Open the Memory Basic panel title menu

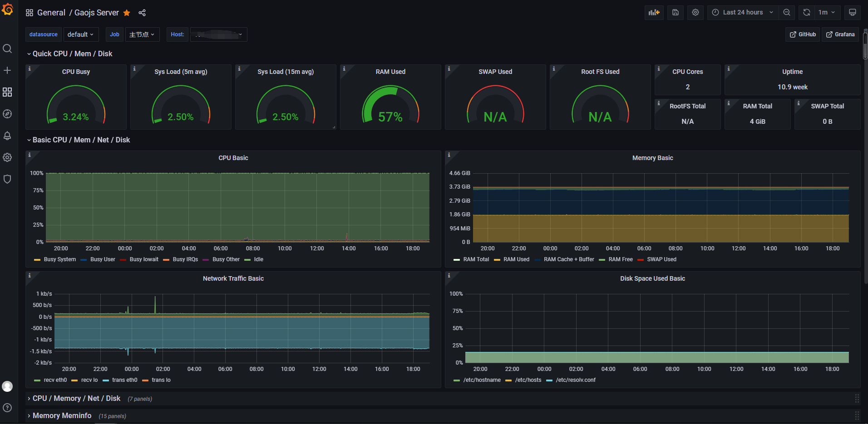(x=652, y=158)
